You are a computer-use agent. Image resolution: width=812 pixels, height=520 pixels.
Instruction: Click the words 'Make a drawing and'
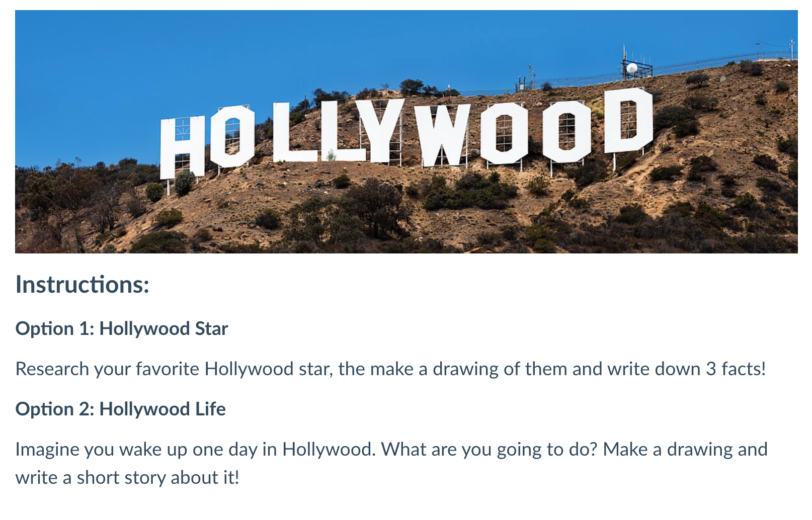pos(685,450)
